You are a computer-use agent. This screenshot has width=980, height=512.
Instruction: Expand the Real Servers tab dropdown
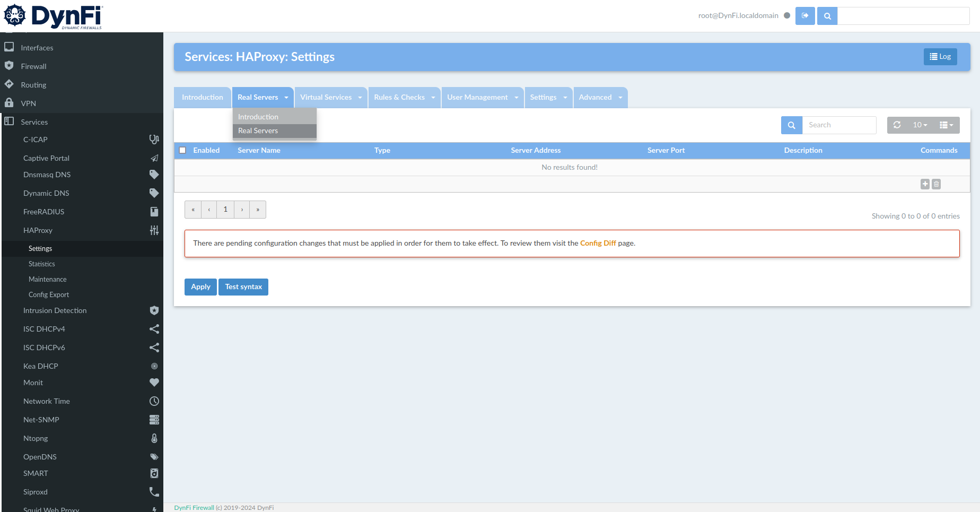pyautogui.click(x=286, y=98)
